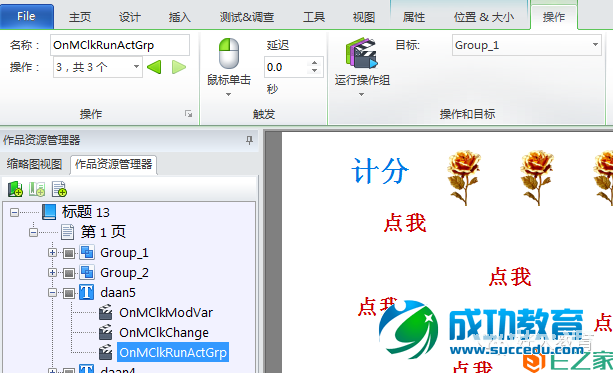613x373 pixels.
Task: Select the 作品资源管理器 panel tab
Action: coord(113,164)
